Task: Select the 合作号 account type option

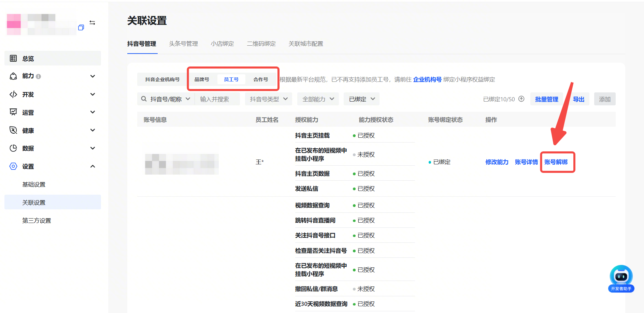Action: click(261, 79)
